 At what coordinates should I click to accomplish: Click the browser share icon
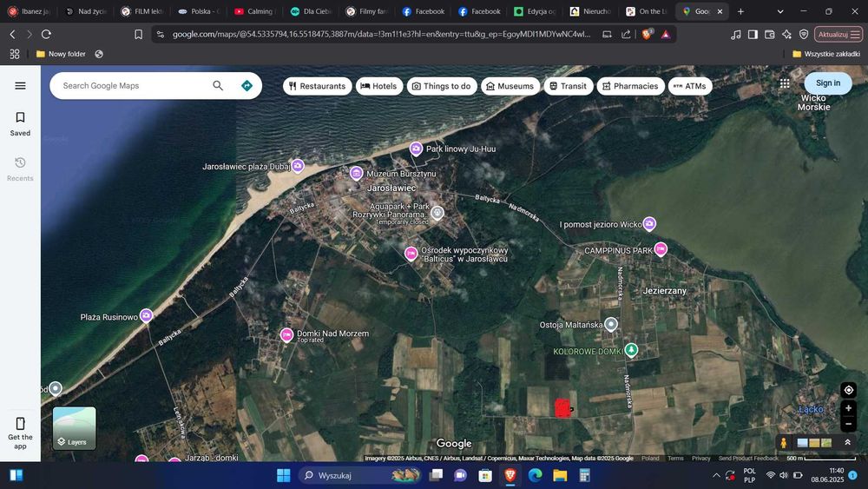click(626, 35)
